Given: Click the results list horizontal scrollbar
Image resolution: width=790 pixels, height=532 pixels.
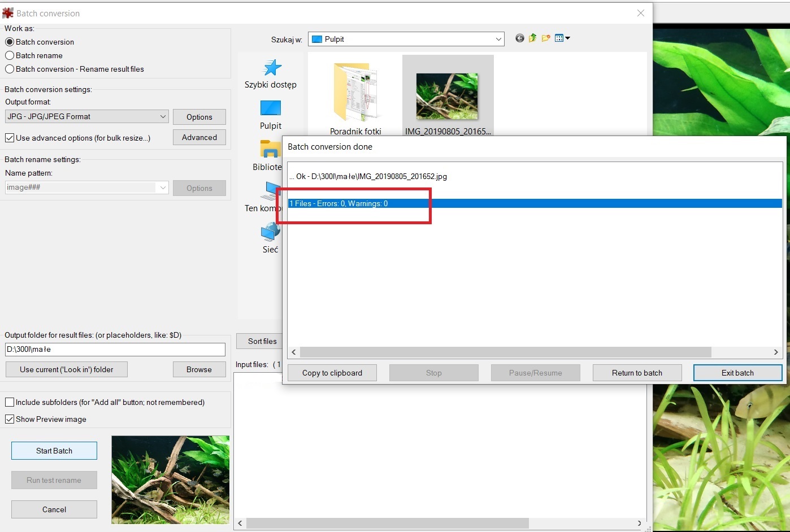Looking at the screenshot, I should (505, 352).
